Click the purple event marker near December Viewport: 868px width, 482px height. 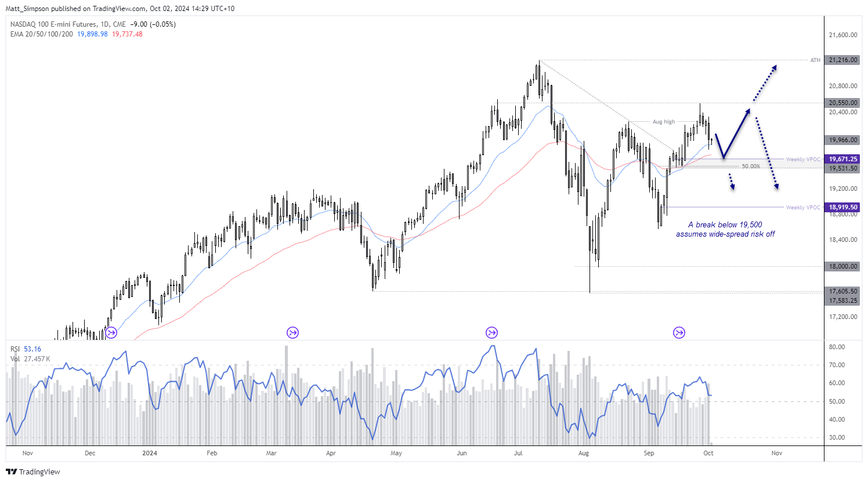click(111, 332)
